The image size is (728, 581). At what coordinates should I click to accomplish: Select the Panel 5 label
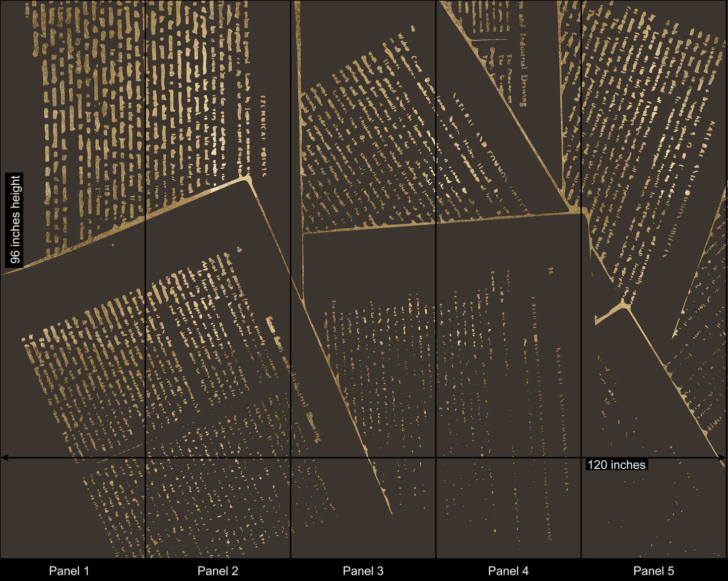point(653,570)
